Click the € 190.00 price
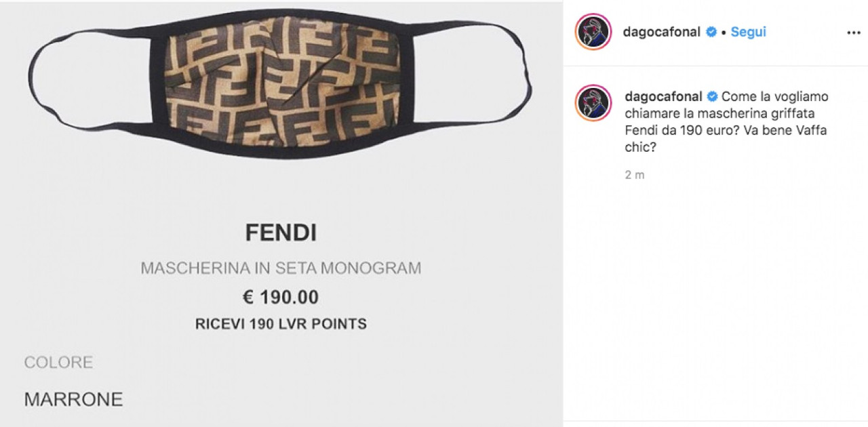 pyautogui.click(x=281, y=297)
